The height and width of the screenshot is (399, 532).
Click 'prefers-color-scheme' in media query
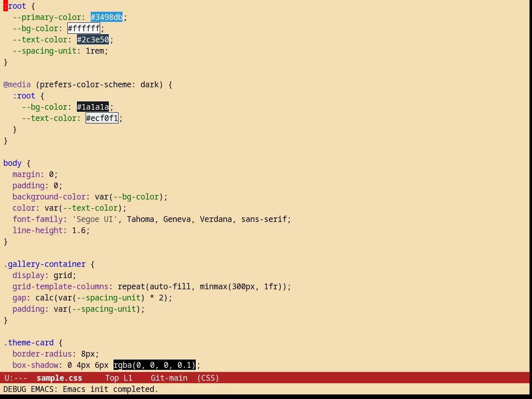[x=86, y=84]
